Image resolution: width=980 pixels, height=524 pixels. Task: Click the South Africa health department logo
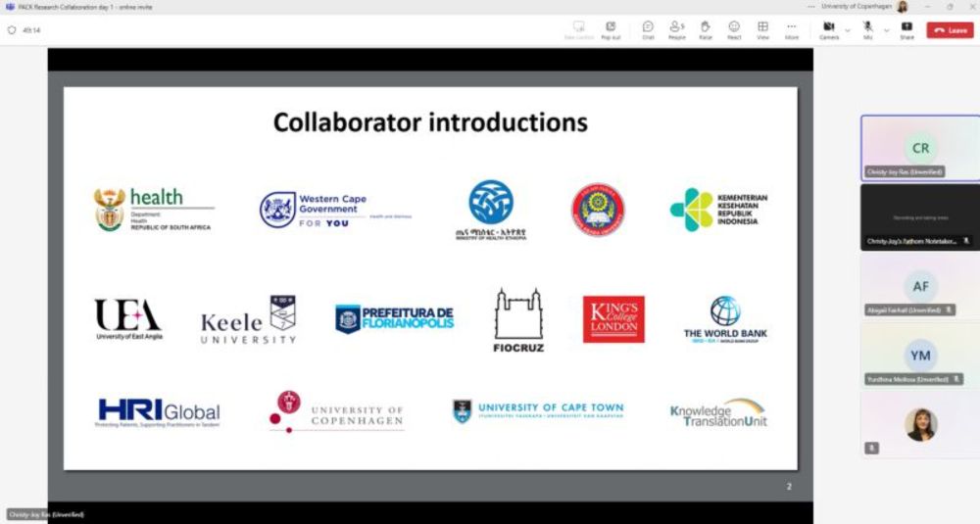click(153, 210)
